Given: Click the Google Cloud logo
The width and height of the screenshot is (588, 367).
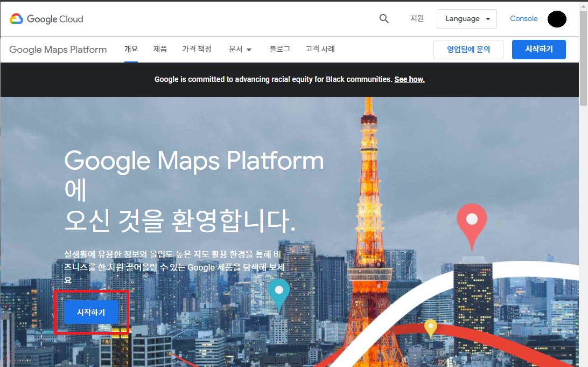Looking at the screenshot, I should pyautogui.click(x=46, y=19).
